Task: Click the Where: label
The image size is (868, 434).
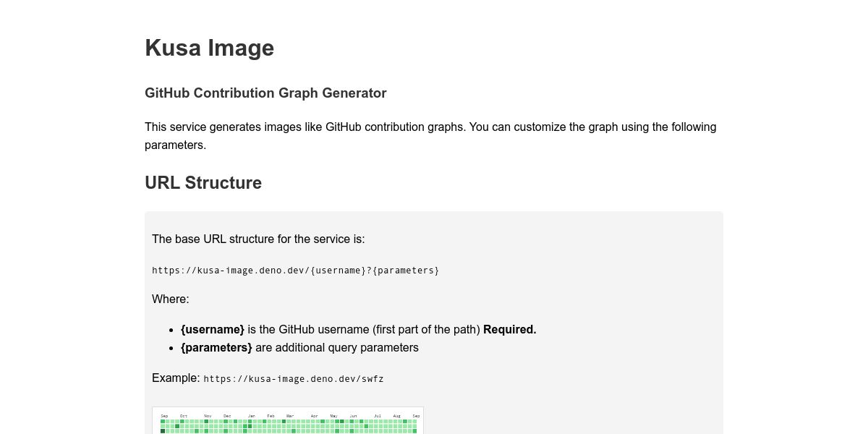Action: [x=171, y=299]
